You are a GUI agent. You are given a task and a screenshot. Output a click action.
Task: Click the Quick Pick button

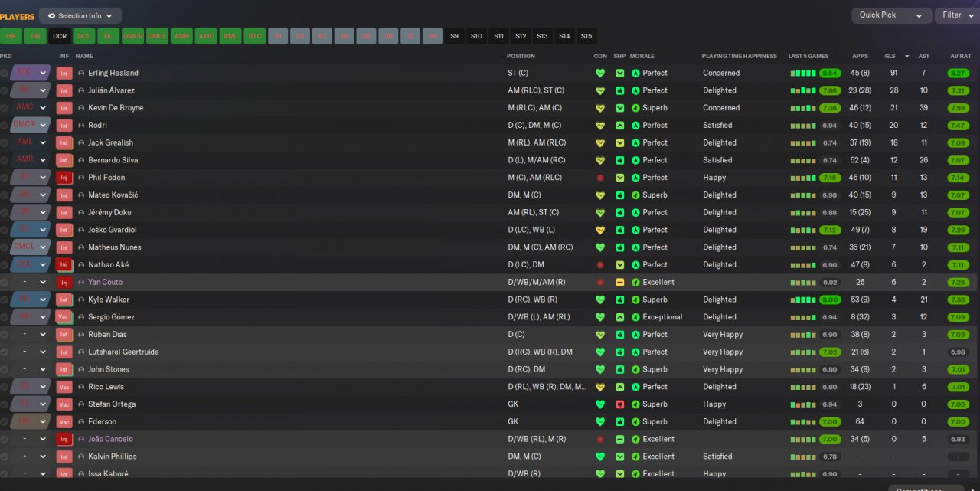click(x=878, y=15)
